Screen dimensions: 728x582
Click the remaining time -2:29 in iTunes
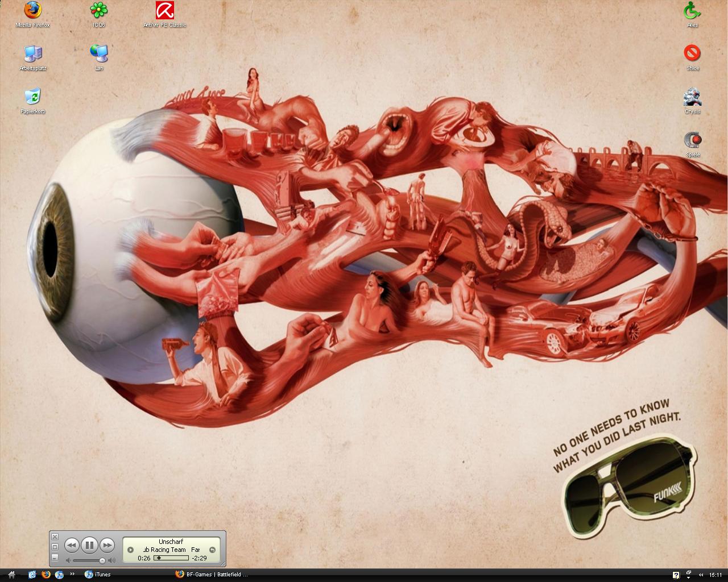[199, 558]
